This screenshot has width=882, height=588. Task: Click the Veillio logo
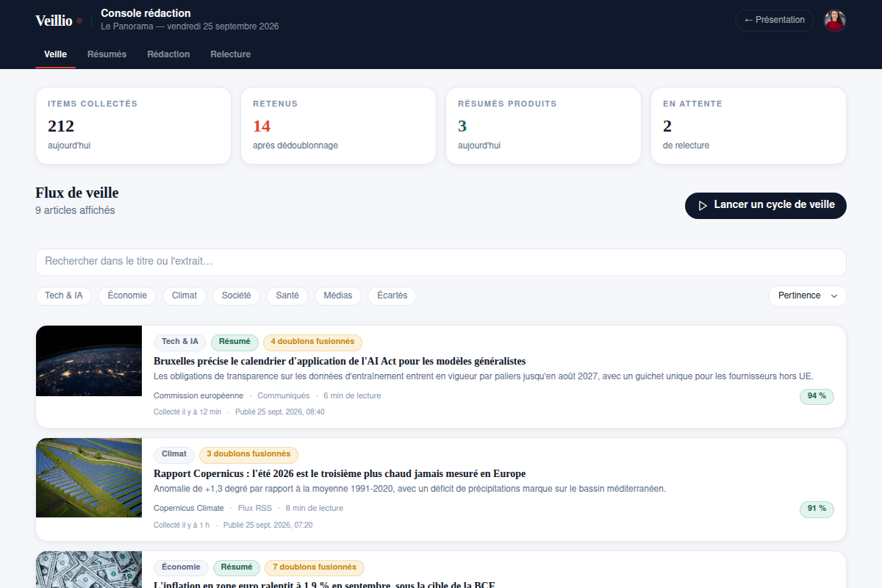point(59,21)
